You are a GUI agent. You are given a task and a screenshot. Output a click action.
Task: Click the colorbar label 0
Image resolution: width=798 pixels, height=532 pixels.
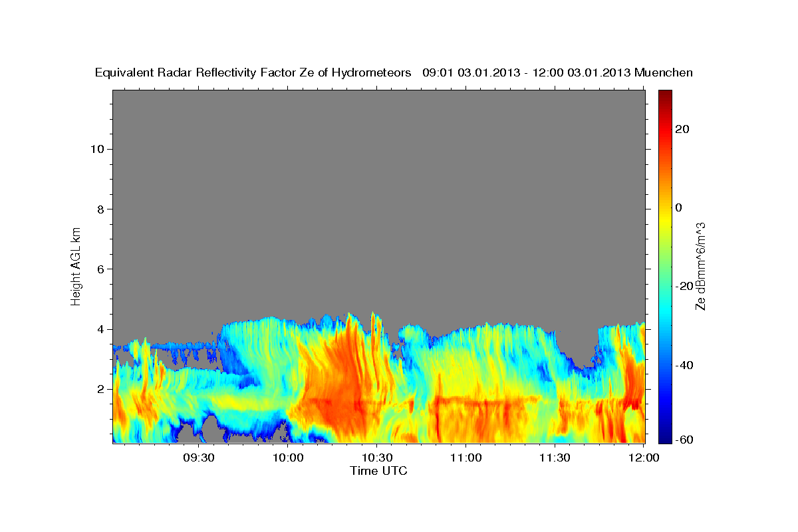pyautogui.click(x=678, y=207)
